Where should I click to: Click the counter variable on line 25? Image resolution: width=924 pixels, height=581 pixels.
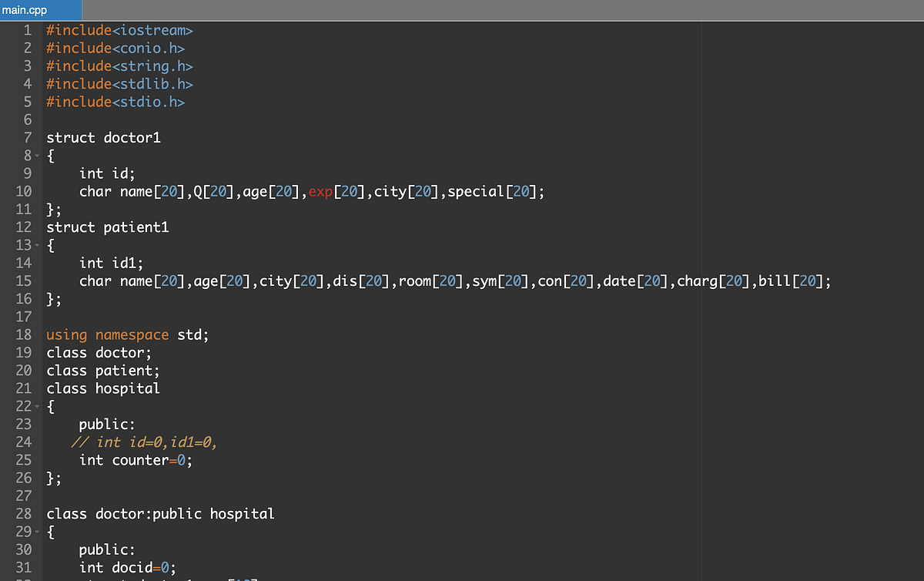pos(140,460)
